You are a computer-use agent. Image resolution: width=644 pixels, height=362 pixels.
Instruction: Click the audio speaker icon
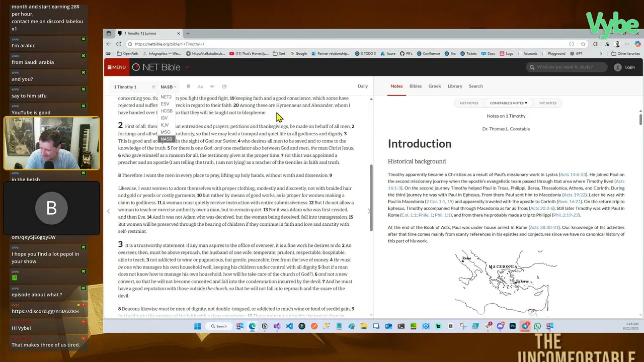coord(212,86)
